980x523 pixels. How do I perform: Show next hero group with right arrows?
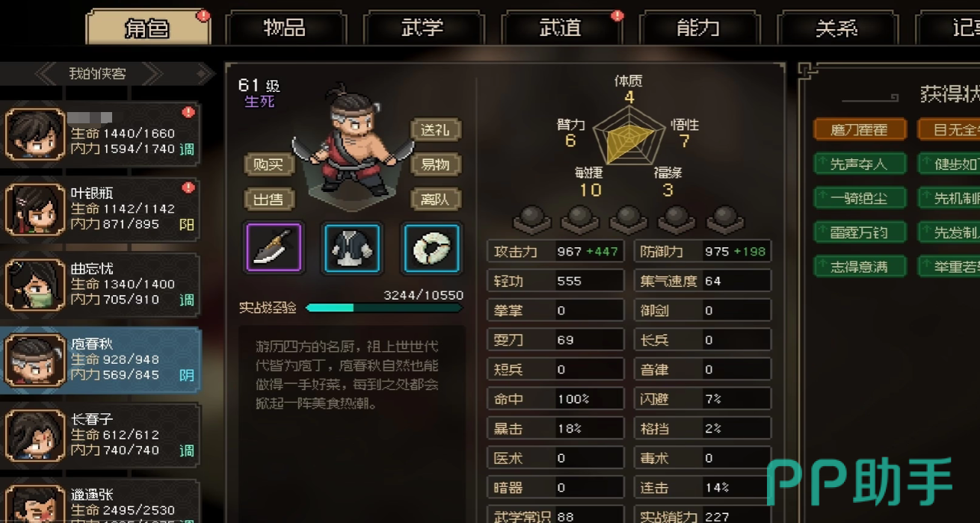click(152, 73)
